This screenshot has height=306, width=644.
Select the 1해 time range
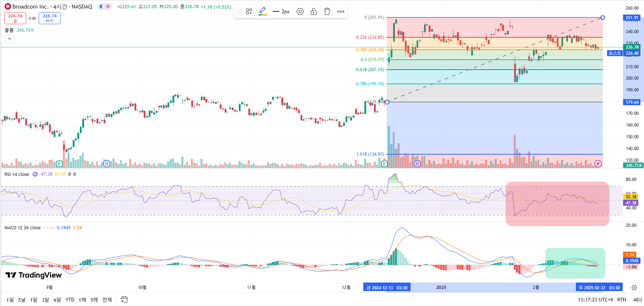tap(82, 300)
